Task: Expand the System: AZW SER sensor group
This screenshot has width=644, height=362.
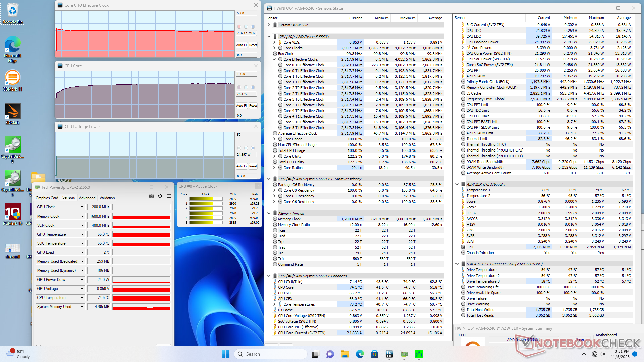Action: pyautogui.click(x=269, y=25)
